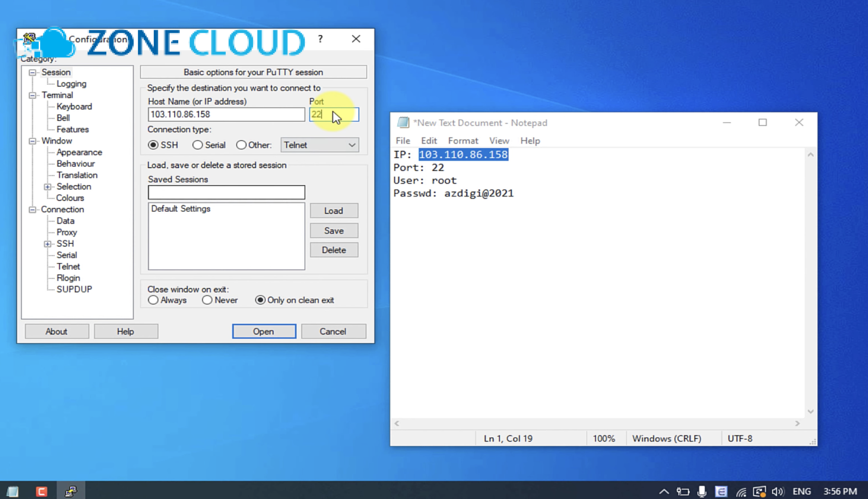
Task: Choose the Other connection type radio
Action: [x=241, y=145]
